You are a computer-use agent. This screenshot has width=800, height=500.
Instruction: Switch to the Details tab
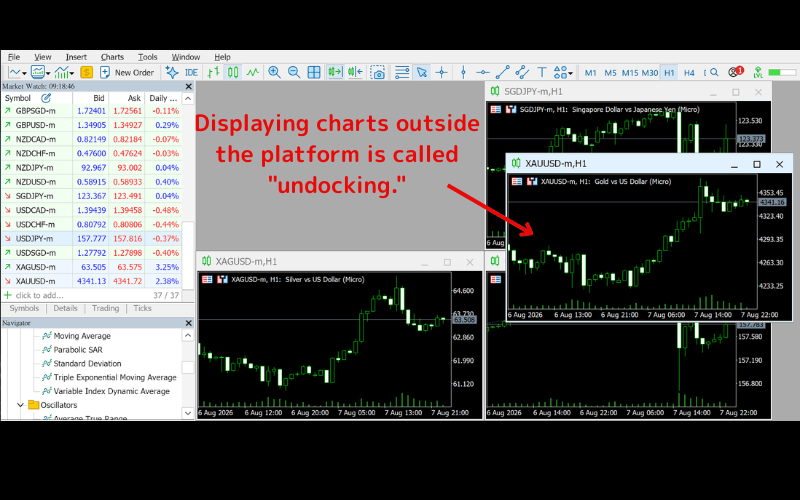tap(65, 308)
